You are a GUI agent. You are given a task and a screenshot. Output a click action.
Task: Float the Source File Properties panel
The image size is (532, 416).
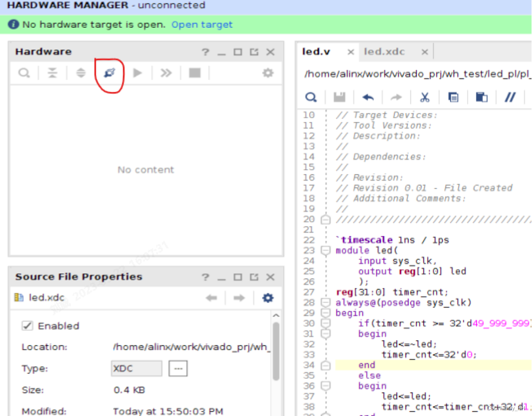coord(254,277)
